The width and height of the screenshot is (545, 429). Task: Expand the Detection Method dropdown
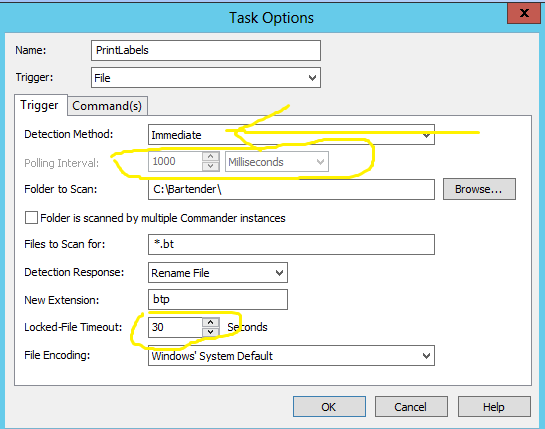291,135
